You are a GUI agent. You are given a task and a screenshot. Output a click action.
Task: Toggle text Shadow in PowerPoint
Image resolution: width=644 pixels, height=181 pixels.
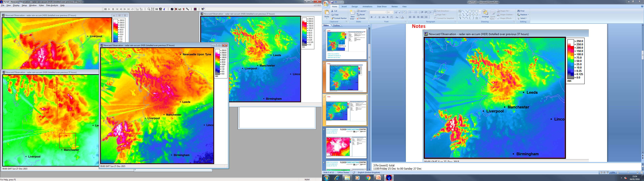click(x=388, y=17)
